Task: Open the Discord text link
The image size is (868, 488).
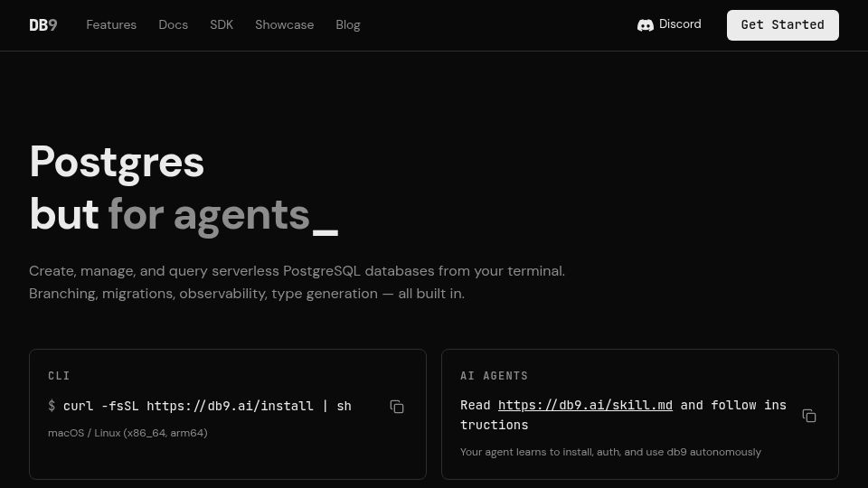Action: pyautogui.click(x=680, y=24)
